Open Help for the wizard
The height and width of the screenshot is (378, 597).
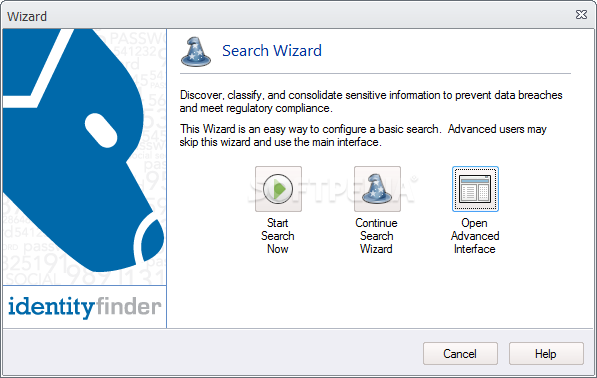click(x=546, y=354)
